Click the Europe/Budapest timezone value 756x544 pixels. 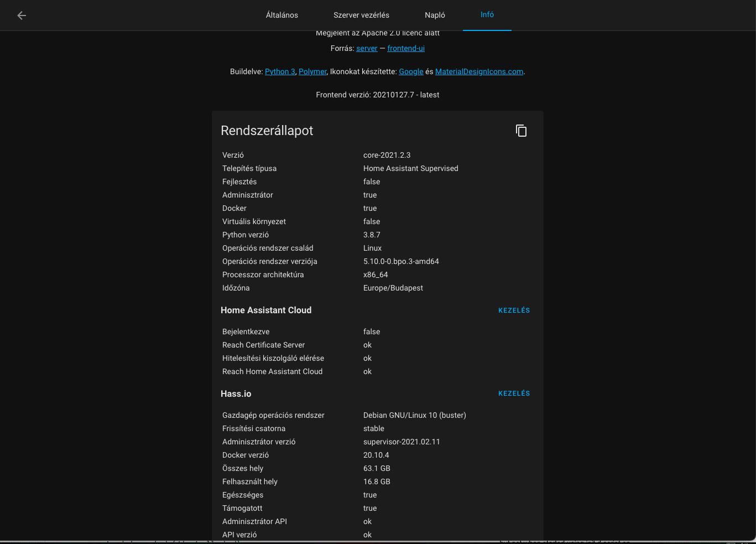click(393, 288)
